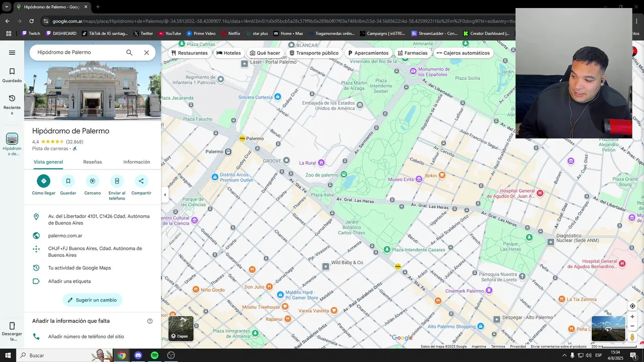Select the Qué hacer chip
The image size is (644, 362).
(x=265, y=53)
